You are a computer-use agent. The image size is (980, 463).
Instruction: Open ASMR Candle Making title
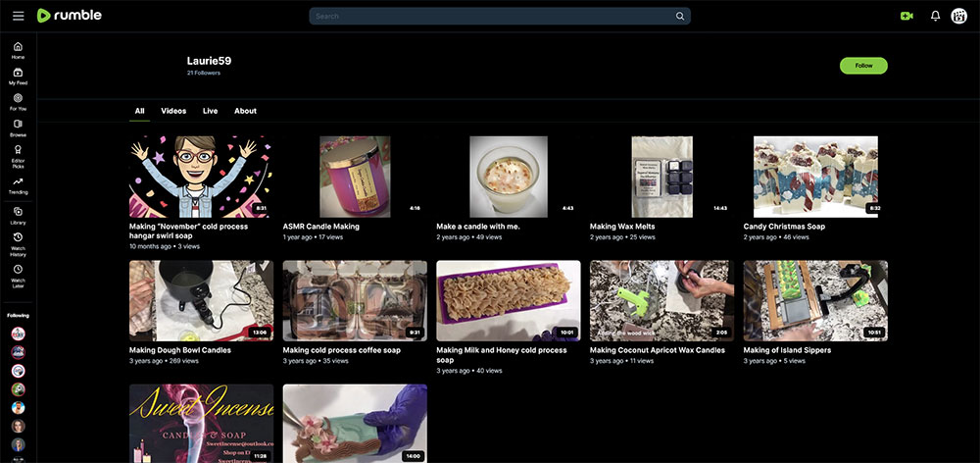320,227
